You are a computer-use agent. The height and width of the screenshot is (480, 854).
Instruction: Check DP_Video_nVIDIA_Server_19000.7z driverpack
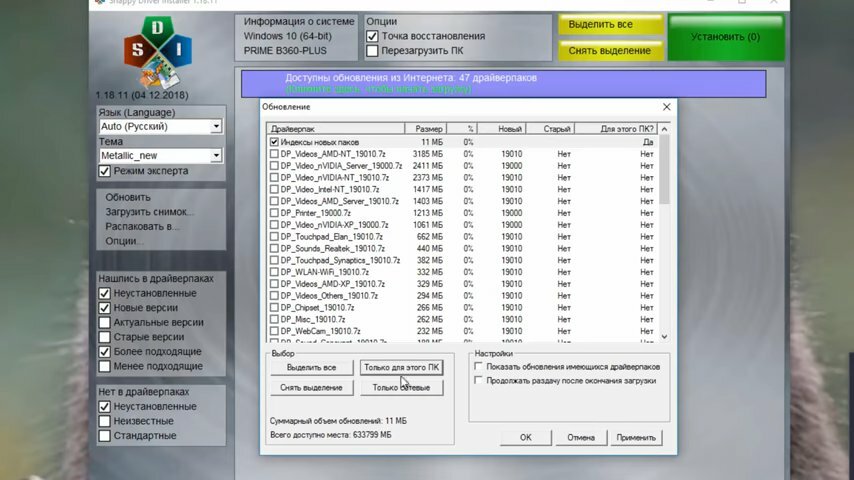274,166
